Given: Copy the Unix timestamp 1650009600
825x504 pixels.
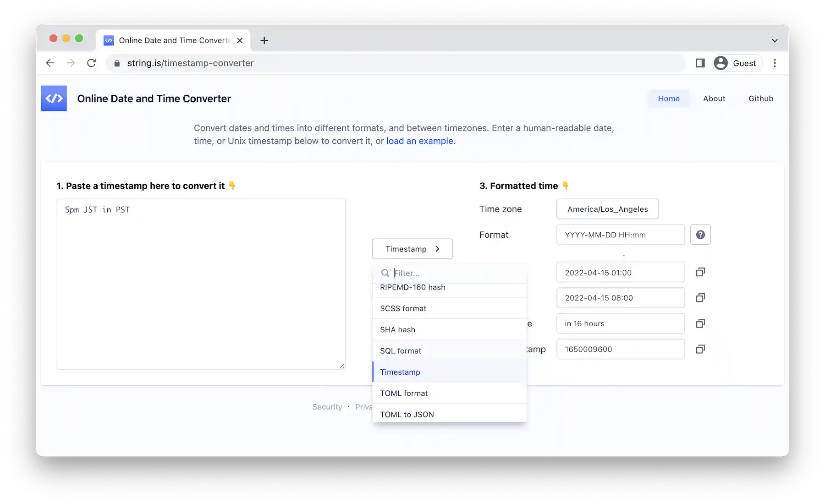Looking at the screenshot, I should [x=700, y=349].
